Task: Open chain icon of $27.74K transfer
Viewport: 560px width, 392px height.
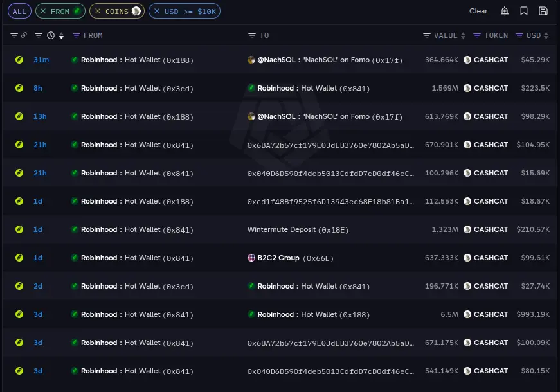Action: 19,286
